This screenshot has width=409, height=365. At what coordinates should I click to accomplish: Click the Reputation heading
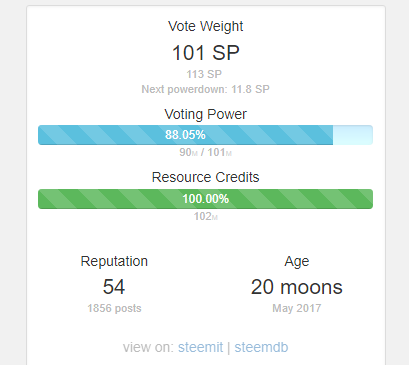(x=114, y=261)
